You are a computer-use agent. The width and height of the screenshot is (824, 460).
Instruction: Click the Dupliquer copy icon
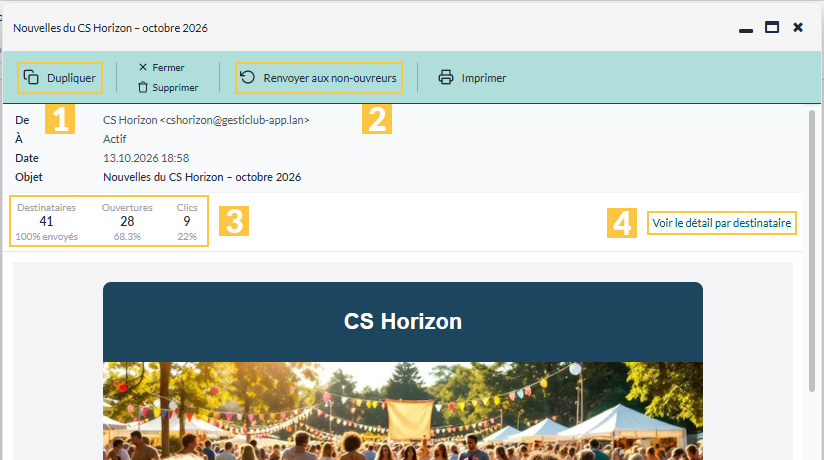[31, 77]
